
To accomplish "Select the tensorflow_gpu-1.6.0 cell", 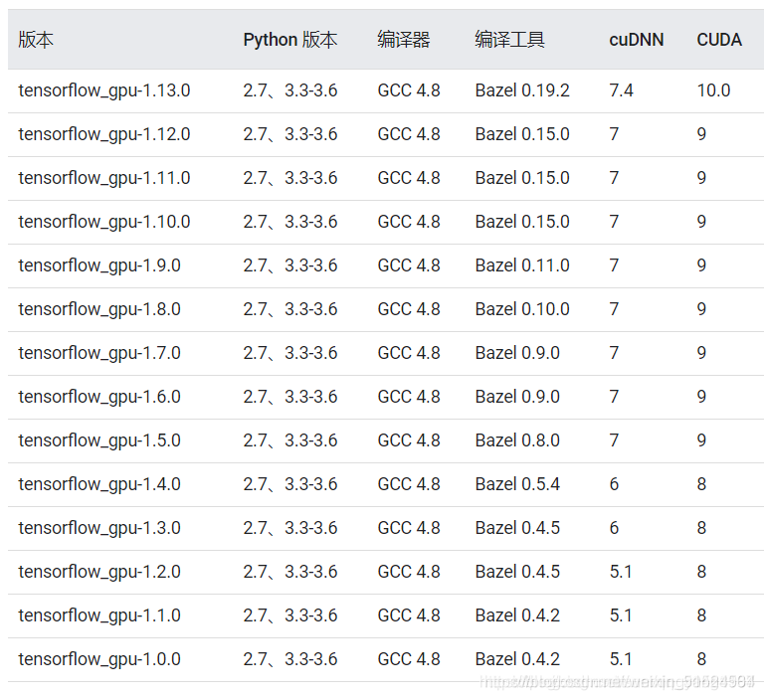I will point(99,397).
